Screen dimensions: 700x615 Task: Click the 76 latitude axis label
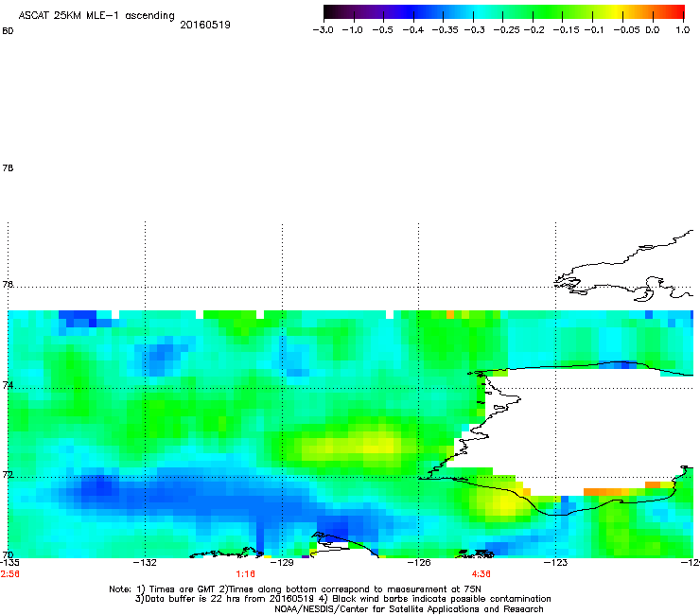point(8,285)
